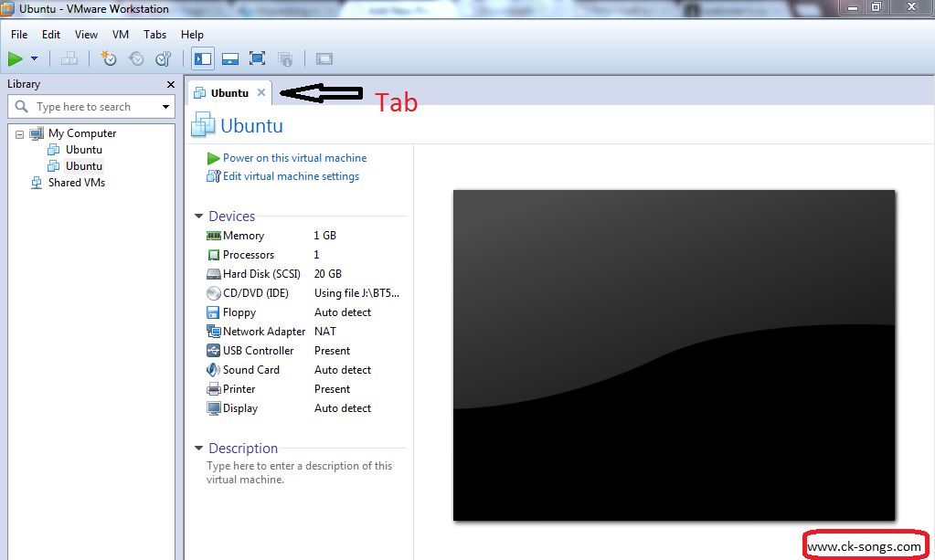Click the console view toolbar icon
Viewport: 935px width, 560px height.
(x=324, y=58)
